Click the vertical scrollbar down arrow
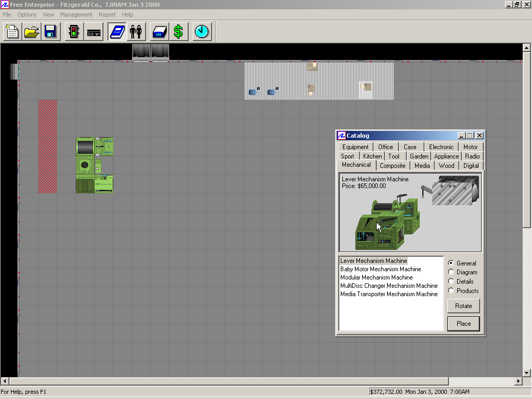 tap(527, 373)
